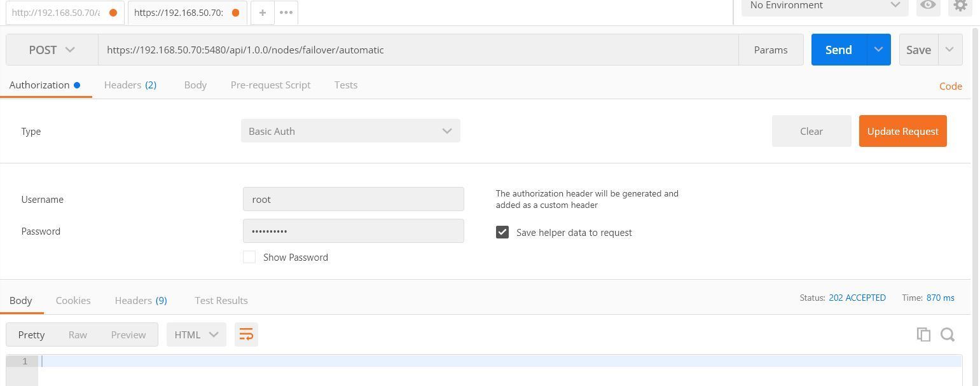The image size is (980, 386).
Task: Click inside the request URL field
Action: pyautogui.click(x=420, y=50)
